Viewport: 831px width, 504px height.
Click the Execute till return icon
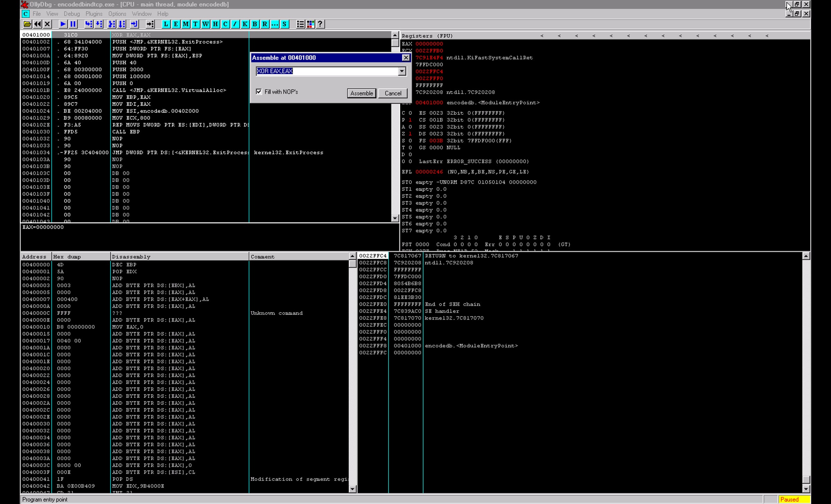134,24
